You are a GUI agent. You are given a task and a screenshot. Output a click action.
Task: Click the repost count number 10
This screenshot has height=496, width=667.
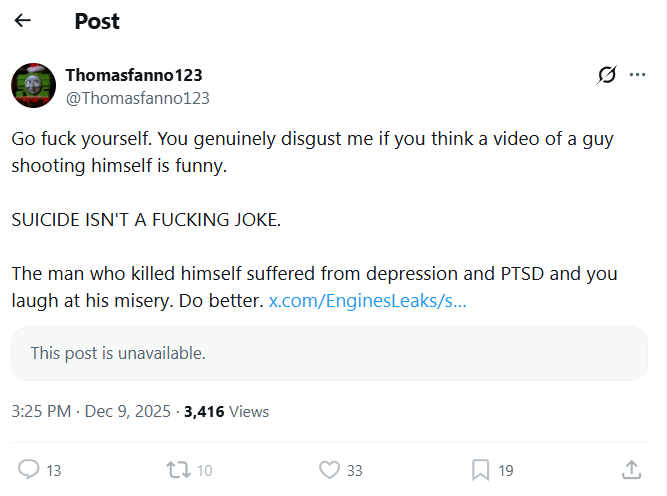[x=204, y=470]
